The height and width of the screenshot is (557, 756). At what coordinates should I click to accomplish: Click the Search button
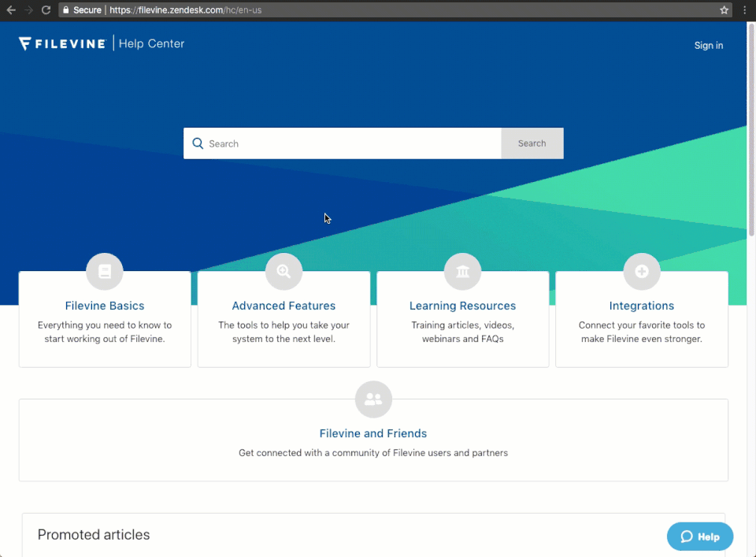pos(532,143)
